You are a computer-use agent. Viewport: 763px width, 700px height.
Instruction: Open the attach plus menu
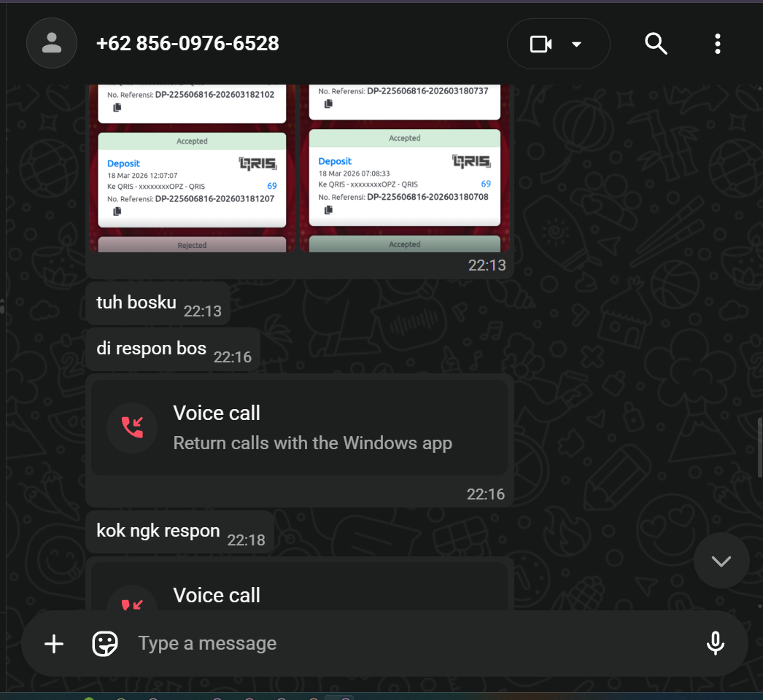click(x=54, y=644)
